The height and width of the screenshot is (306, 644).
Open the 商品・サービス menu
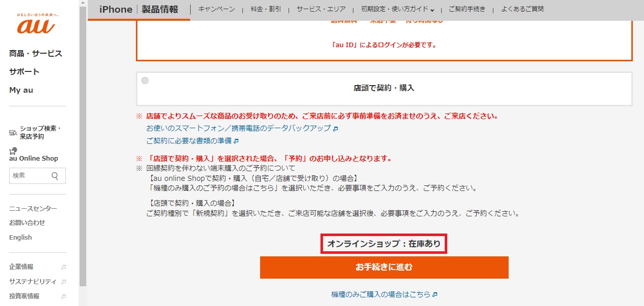pos(35,54)
